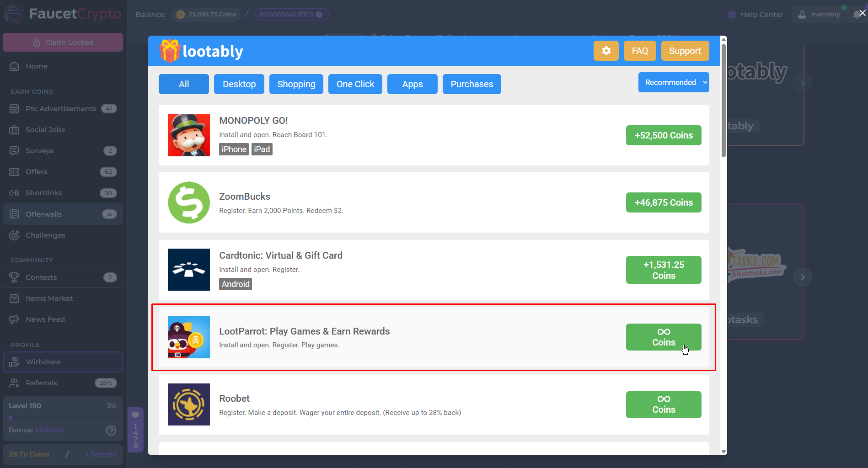
Task: Click the LootParrot infinity Coins button
Action: tap(664, 337)
